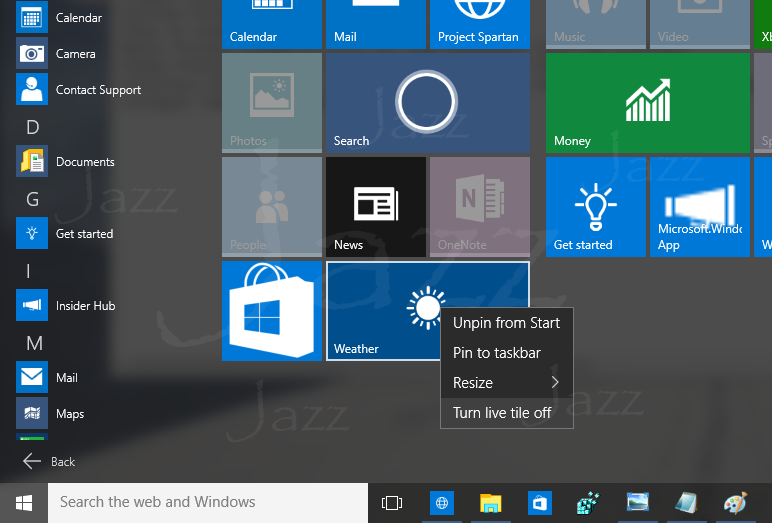Click the Windows Start button
This screenshot has width=772, height=523.
coord(24,503)
